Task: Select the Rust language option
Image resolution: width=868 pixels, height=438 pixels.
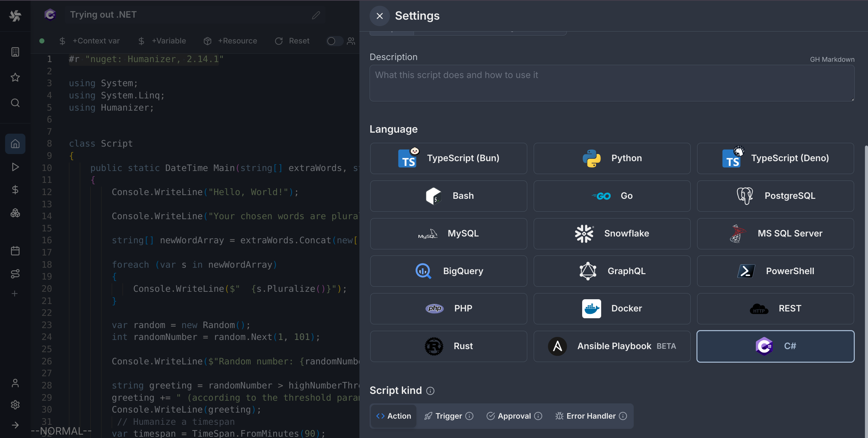Action: [x=448, y=346]
